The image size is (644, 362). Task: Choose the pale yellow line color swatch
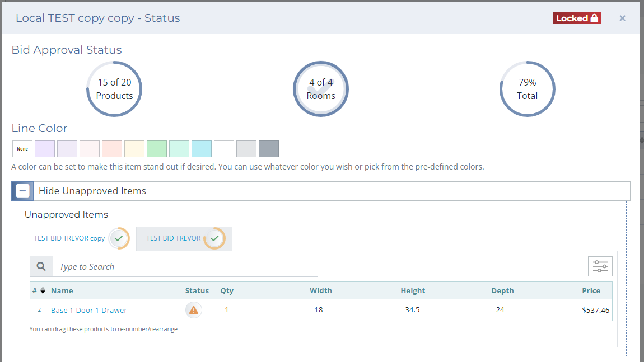[x=134, y=149]
